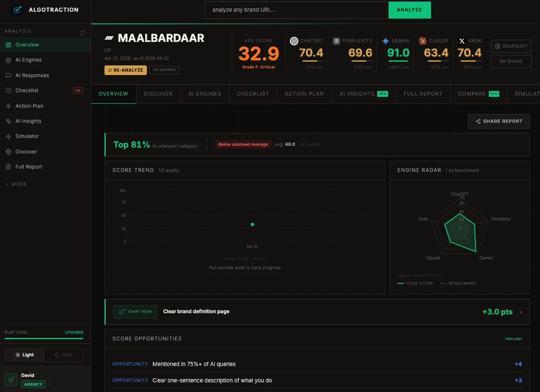The width and height of the screenshot is (540, 392).
Task: Click the Top 81% ranking text
Action: [x=131, y=145]
